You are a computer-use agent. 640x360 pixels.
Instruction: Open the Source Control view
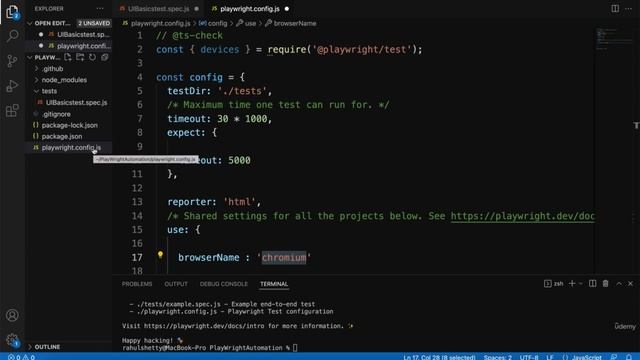point(12,61)
